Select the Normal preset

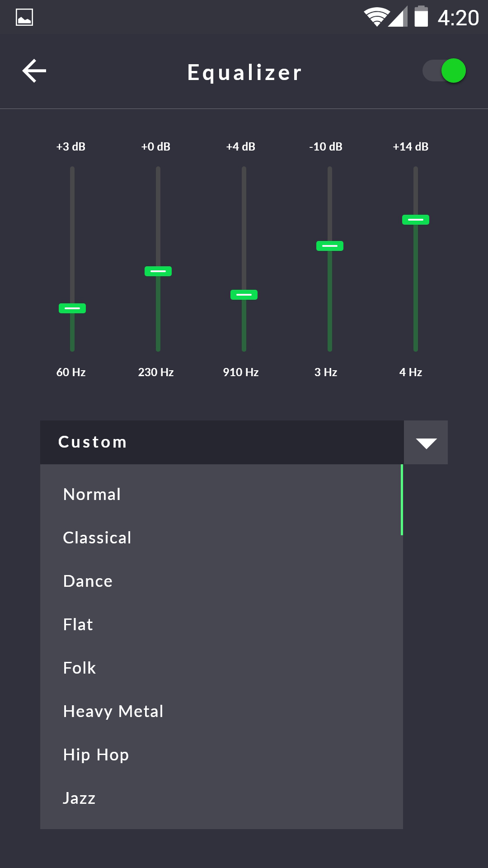click(92, 494)
